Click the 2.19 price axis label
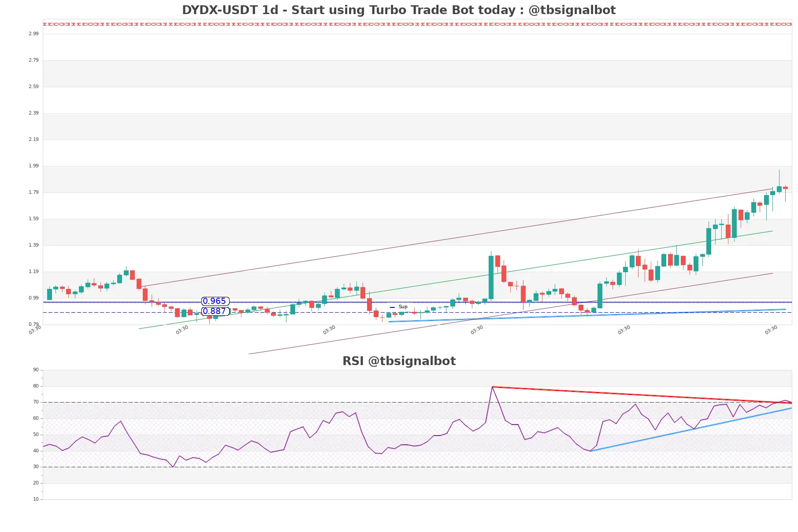 pyautogui.click(x=33, y=139)
